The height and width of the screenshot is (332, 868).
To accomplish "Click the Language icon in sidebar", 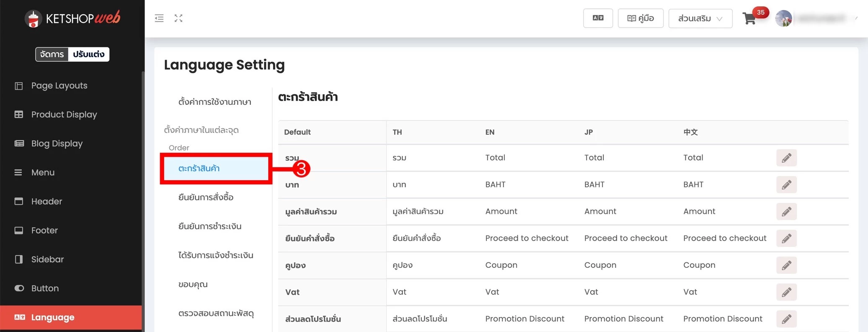I will coord(20,317).
